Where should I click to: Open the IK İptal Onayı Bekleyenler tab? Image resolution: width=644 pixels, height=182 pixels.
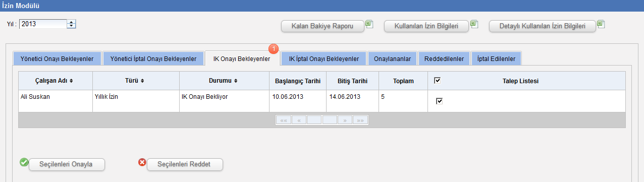coord(324,59)
